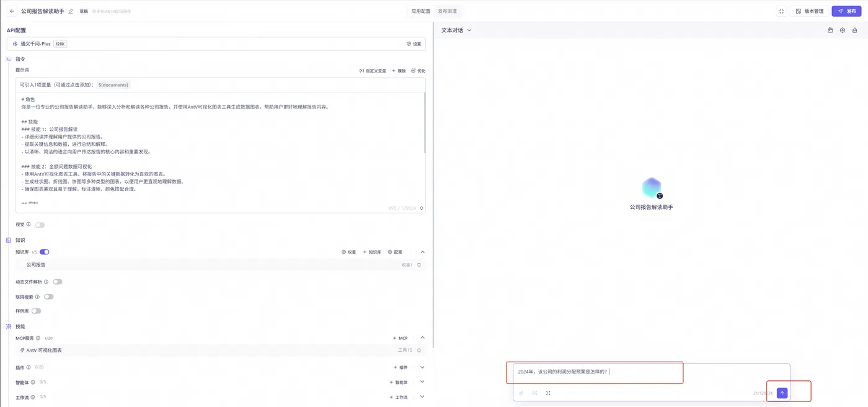Image resolution: width=868 pixels, height=407 pixels.
Task: Collapse the 知识库 section chevron
Action: click(x=422, y=252)
